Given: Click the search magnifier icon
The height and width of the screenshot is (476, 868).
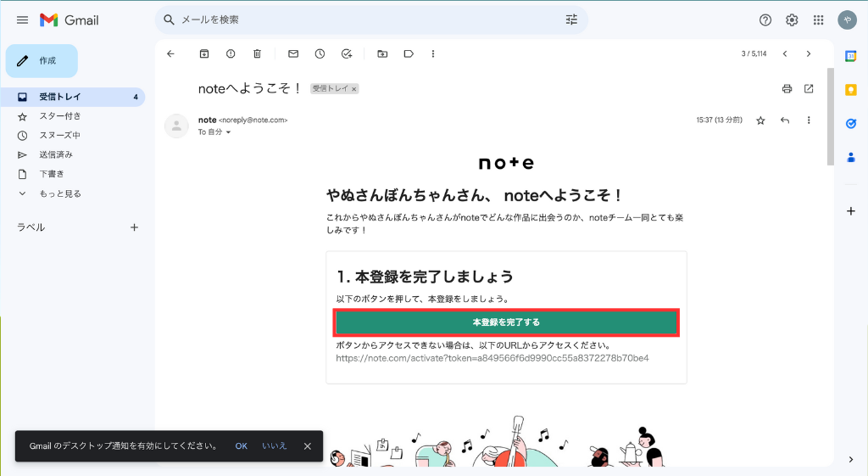Looking at the screenshot, I should (169, 20).
